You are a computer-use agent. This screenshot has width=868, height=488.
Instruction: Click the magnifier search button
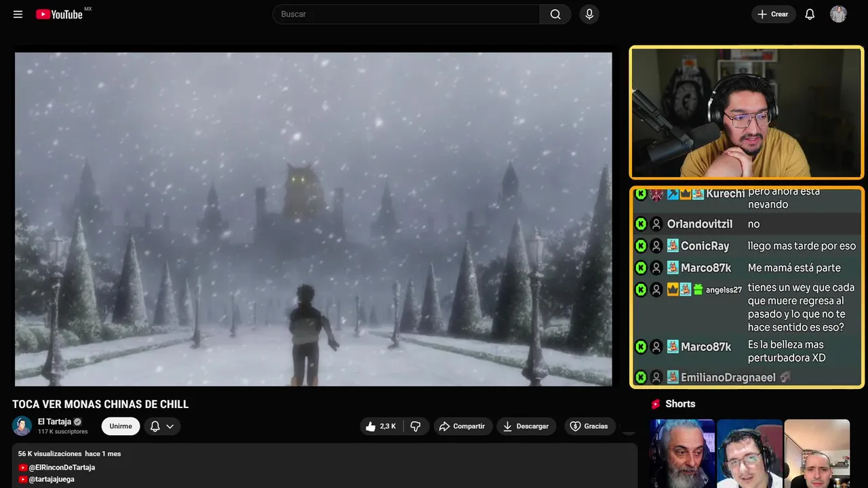555,14
